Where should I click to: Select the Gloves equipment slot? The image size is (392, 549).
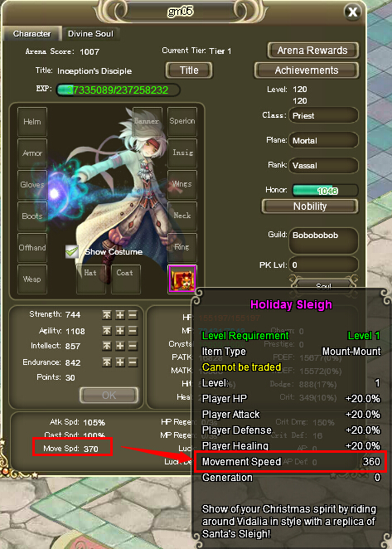(x=32, y=184)
